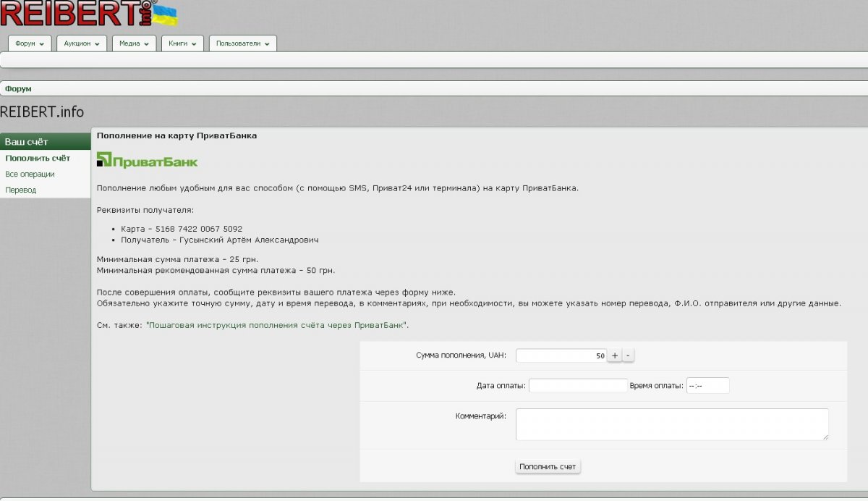
Task: Increase amount with the plus button
Action: coord(614,355)
